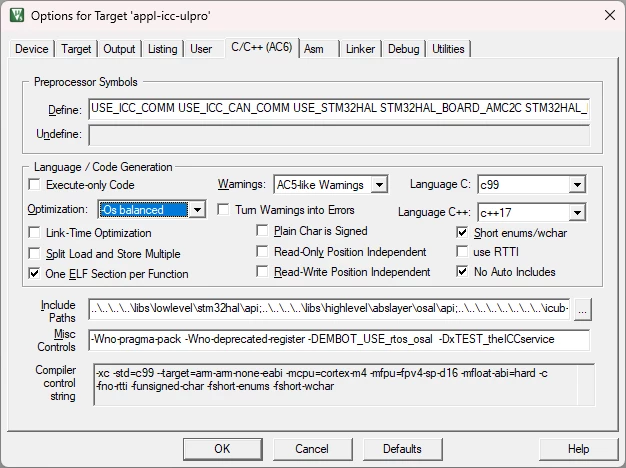Expand the Optimization dropdown arrow

coord(197,210)
